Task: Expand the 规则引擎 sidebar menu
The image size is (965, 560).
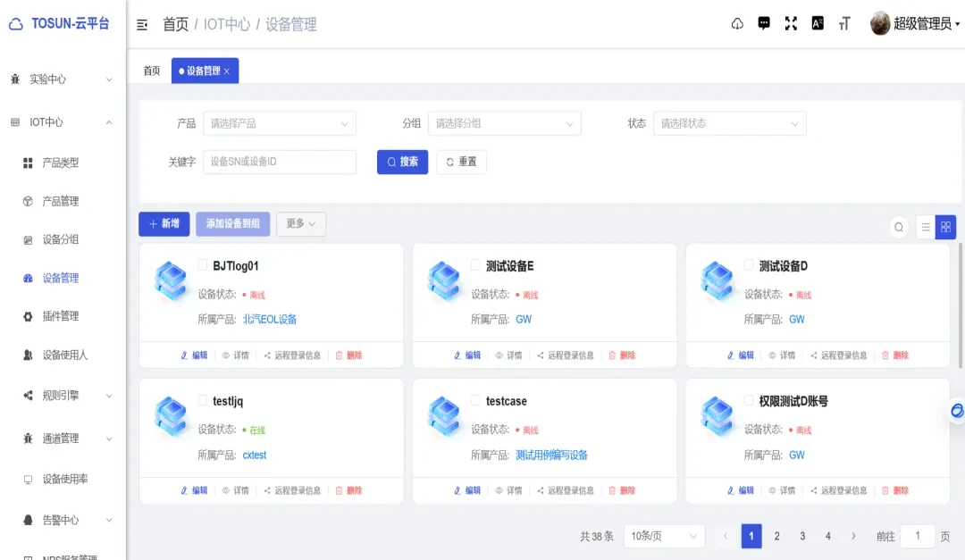Action: point(63,397)
